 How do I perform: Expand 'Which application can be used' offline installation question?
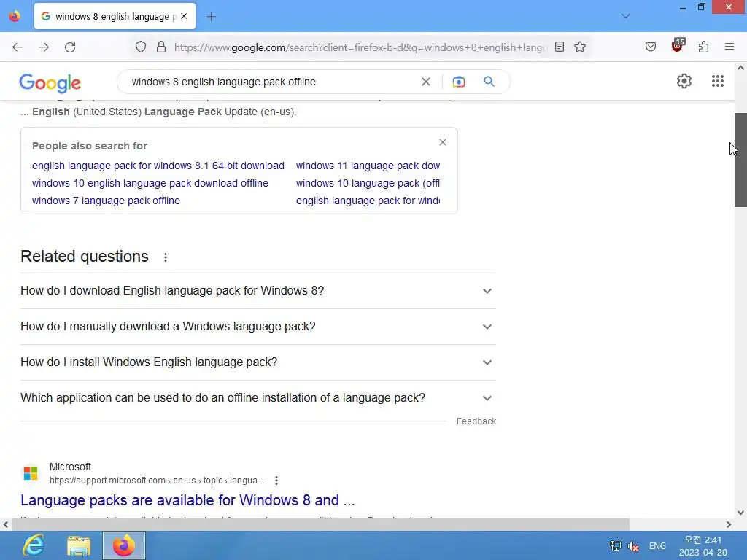tap(258, 398)
